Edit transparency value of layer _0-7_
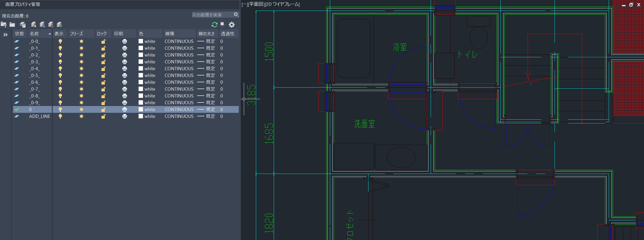Image resolution: width=644 pixels, height=240 pixels. [x=222, y=89]
